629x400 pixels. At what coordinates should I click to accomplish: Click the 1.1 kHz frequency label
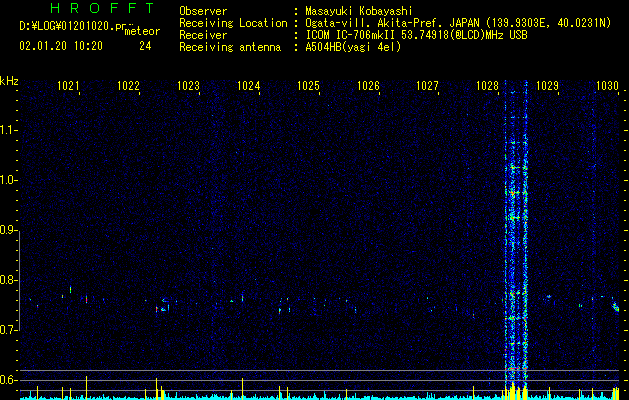pos(8,130)
